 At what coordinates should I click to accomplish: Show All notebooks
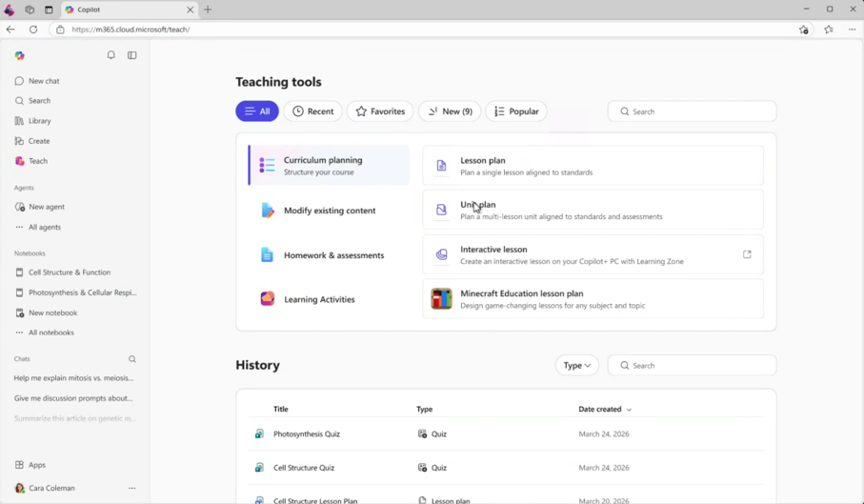point(44,333)
